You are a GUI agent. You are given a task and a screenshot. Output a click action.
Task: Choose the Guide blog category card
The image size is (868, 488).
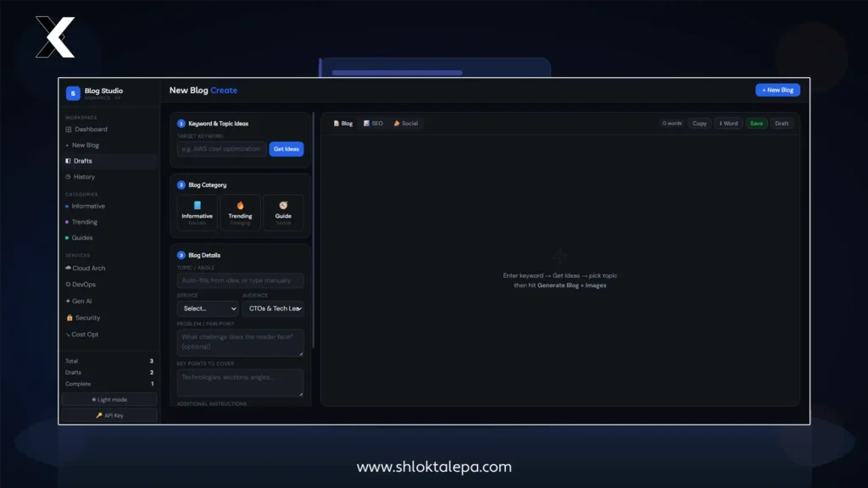point(283,213)
